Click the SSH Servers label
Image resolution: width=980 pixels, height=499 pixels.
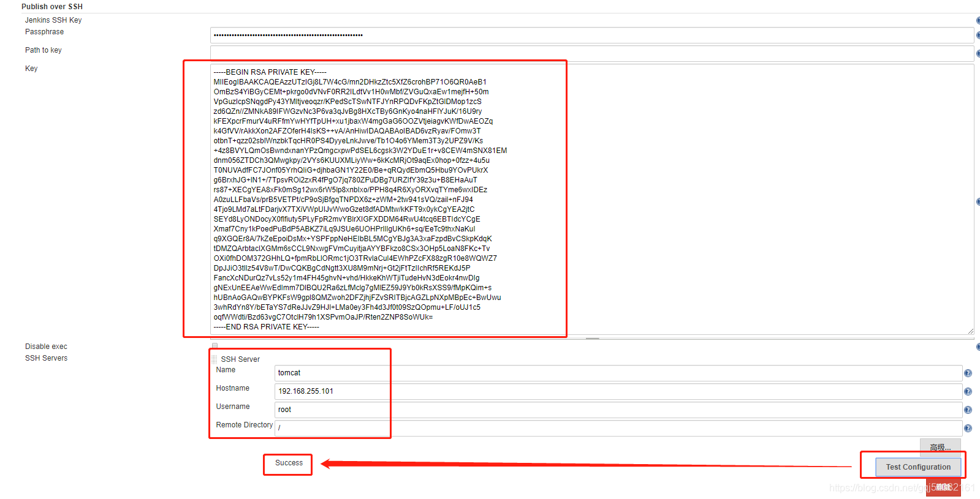click(x=46, y=358)
